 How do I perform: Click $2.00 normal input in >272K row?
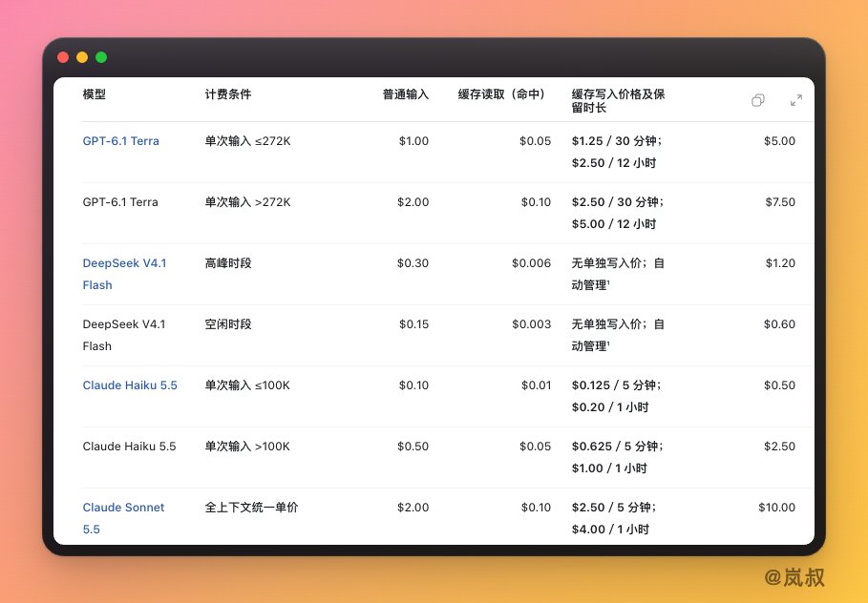[413, 202]
